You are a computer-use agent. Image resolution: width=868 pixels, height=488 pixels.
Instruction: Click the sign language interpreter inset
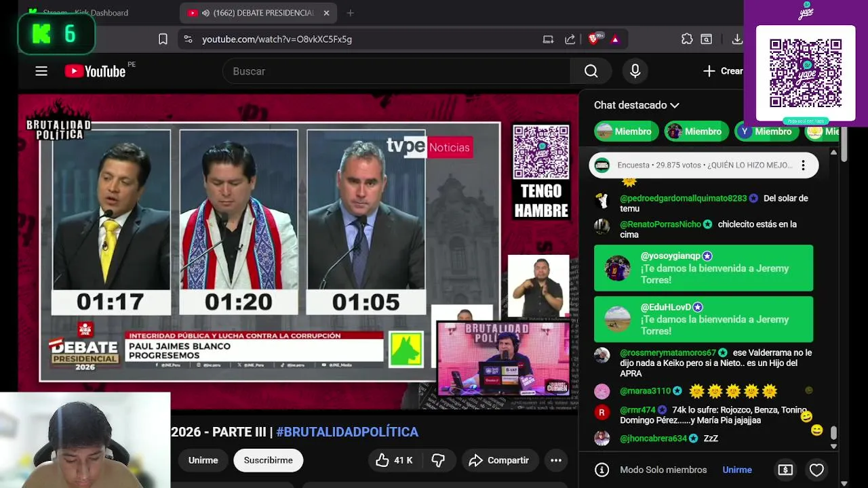538,285
